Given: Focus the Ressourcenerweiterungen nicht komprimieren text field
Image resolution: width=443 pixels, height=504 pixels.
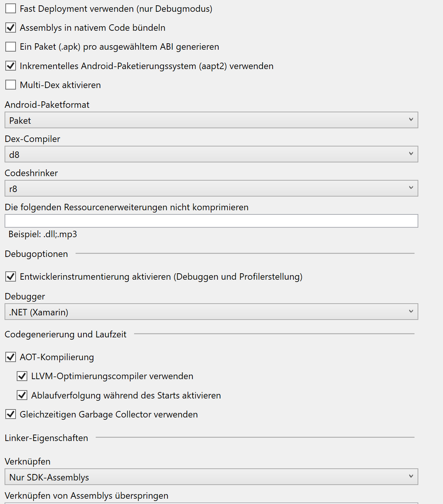Looking at the screenshot, I should (211, 221).
